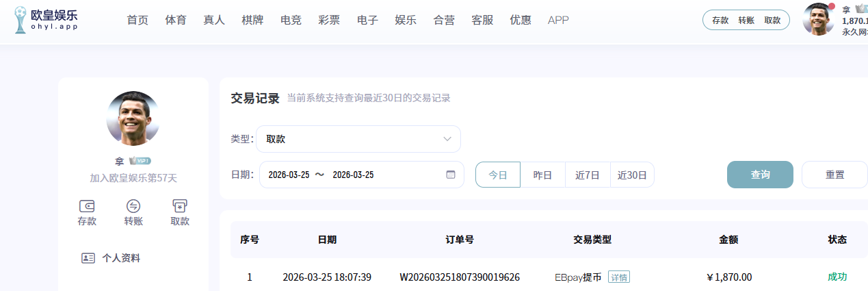Go to the 体育 menu in the navigation bar

pos(176,20)
